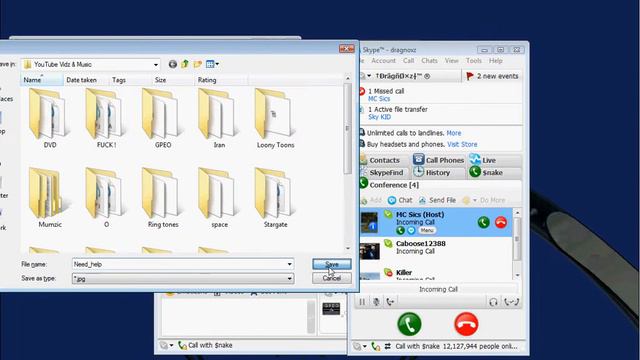Click the File name input field
This screenshot has height=360, width=640.
click(x=179, y=264)
